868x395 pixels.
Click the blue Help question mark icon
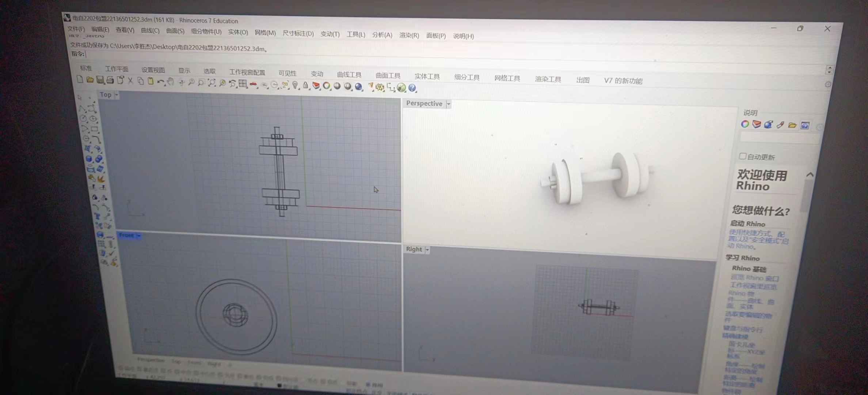[412, 88]
